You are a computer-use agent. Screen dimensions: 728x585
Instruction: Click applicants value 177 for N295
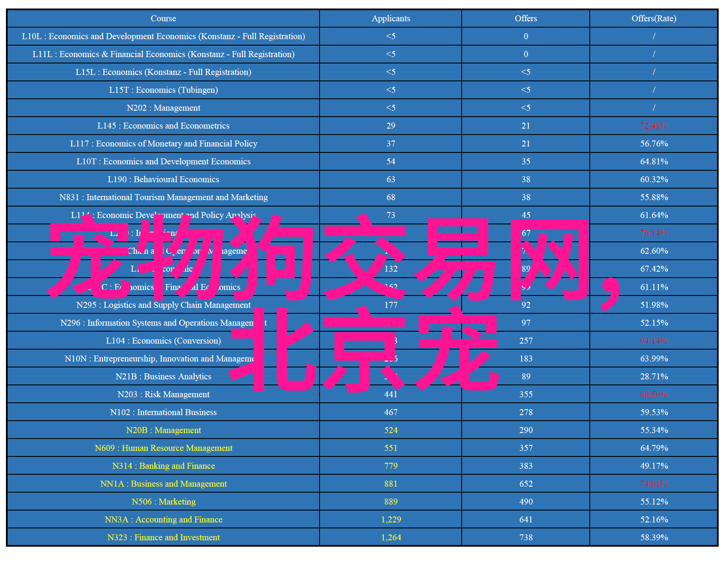click(x=391, y=305)
